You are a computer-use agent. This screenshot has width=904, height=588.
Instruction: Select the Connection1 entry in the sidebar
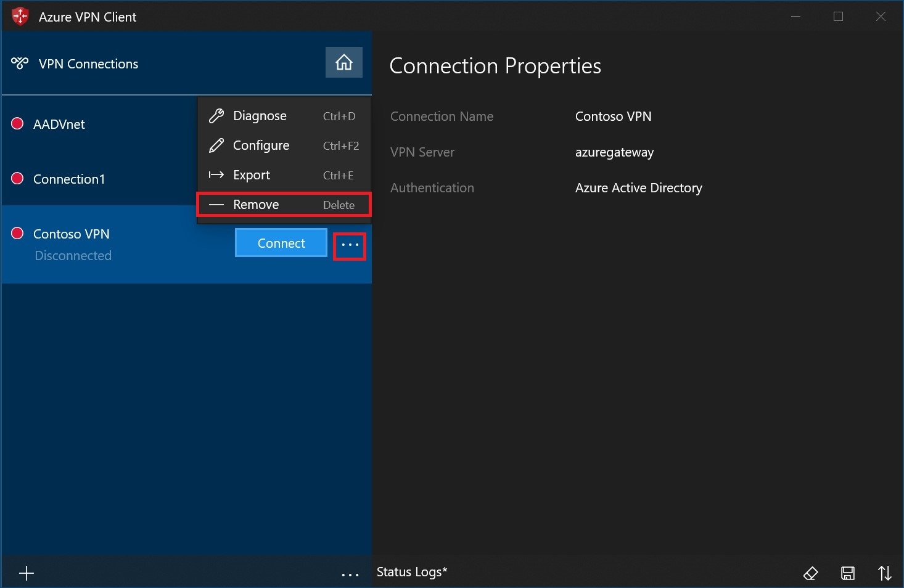pyautogui.click(x=69, y=179)
